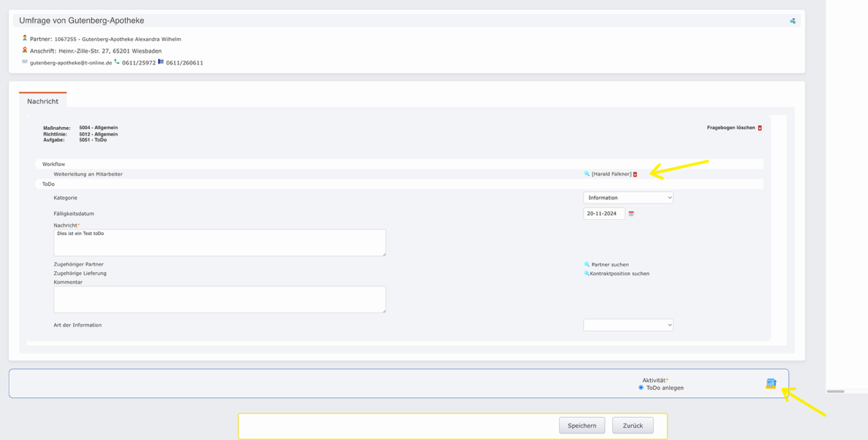Open the calendar picker for Fälligkeitsdatum

[x=630, y=213]
